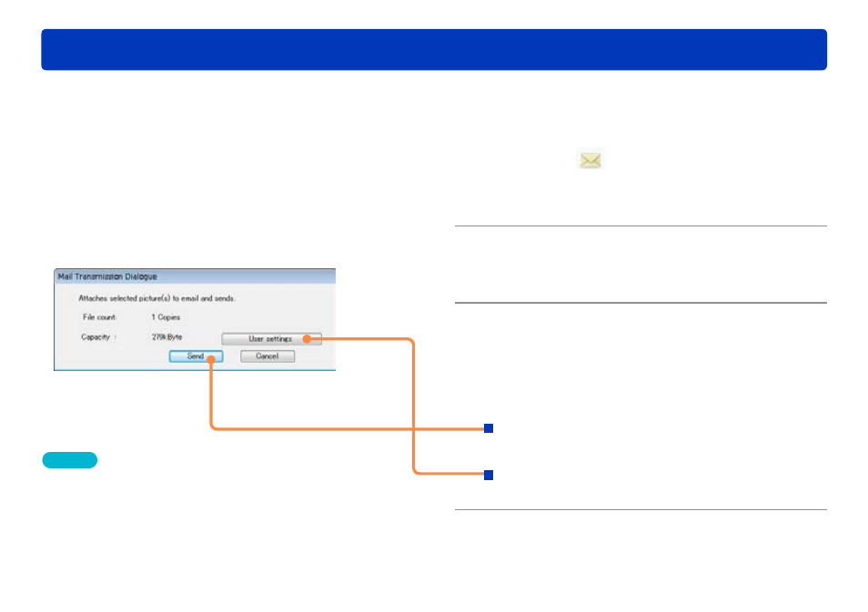Click the Send button
868x612 pixels.
[196, 356]
